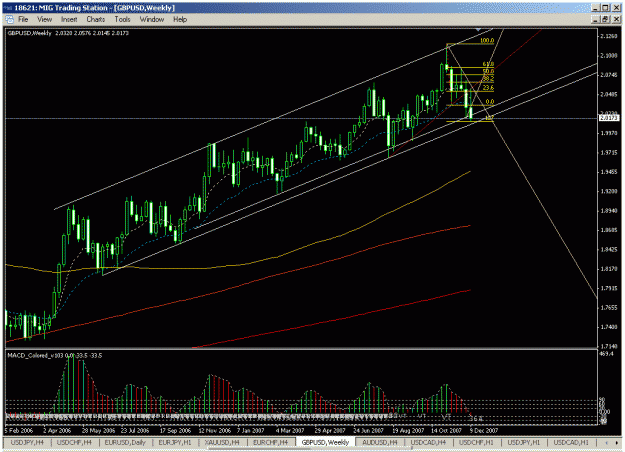
Task: Open the Charts menu
Action: (96, 19)
